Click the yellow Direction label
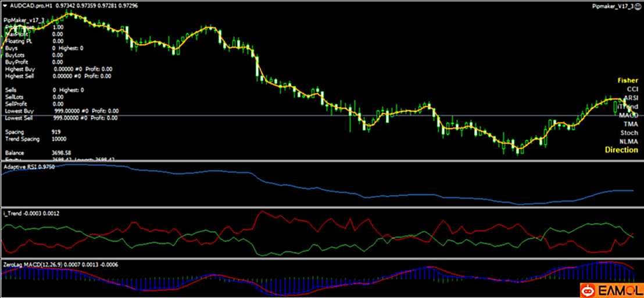Screen dimensions: 644x298 point(621,150)
